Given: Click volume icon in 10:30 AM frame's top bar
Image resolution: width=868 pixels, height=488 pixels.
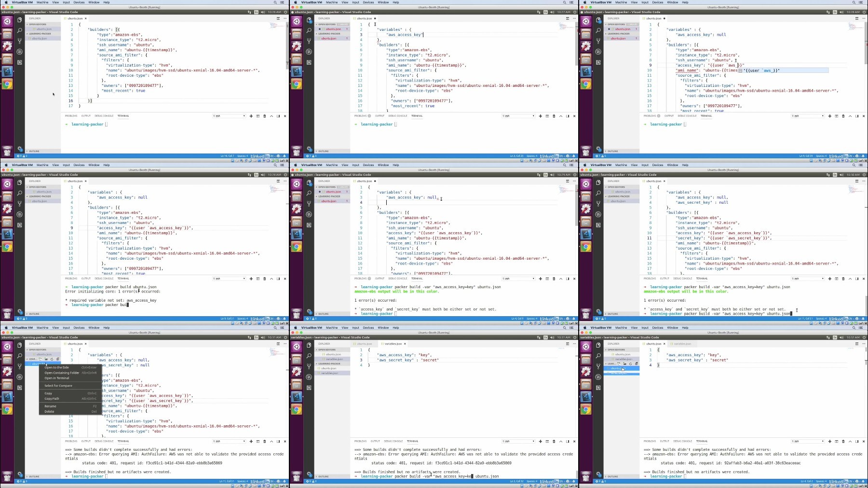Looking at the screenshot, I should point(841,175).
